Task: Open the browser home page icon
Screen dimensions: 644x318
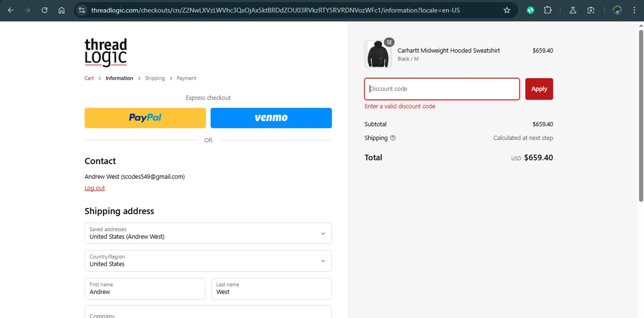Action: click(62, 10)
